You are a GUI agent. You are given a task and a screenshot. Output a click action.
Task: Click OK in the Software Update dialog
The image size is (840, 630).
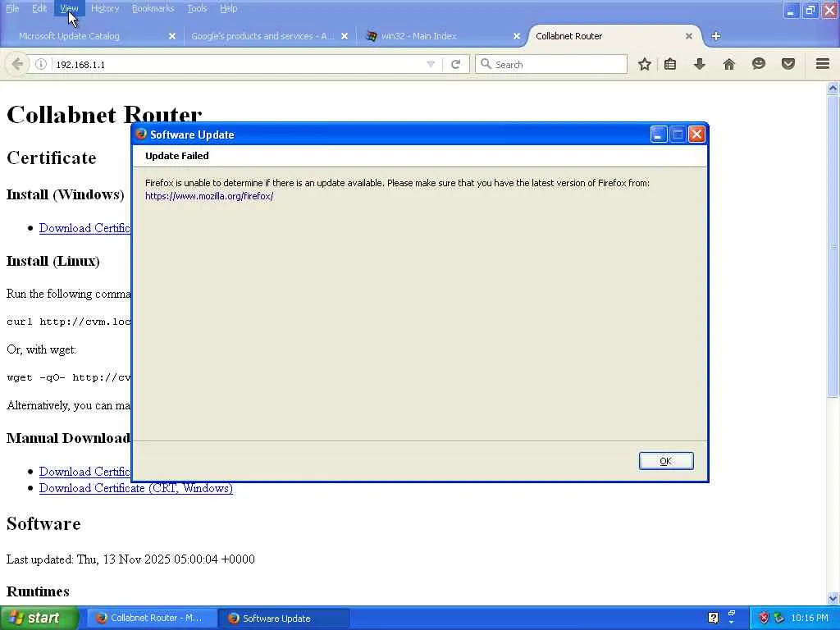point(666,461)
